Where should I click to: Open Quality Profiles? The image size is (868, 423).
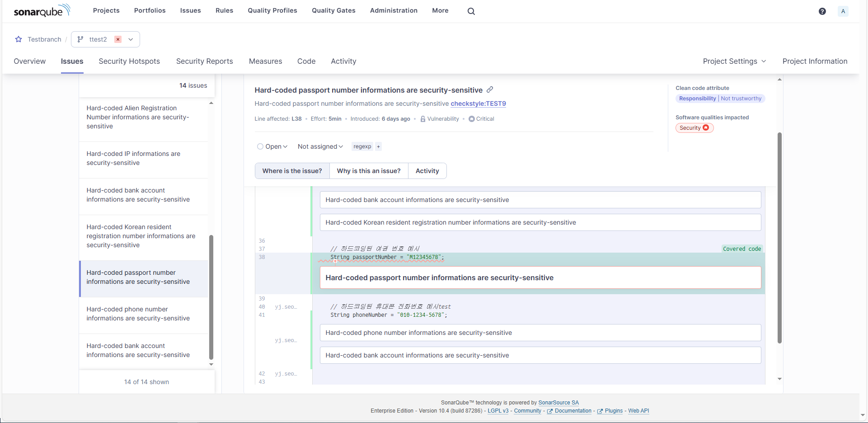(272, 10)
